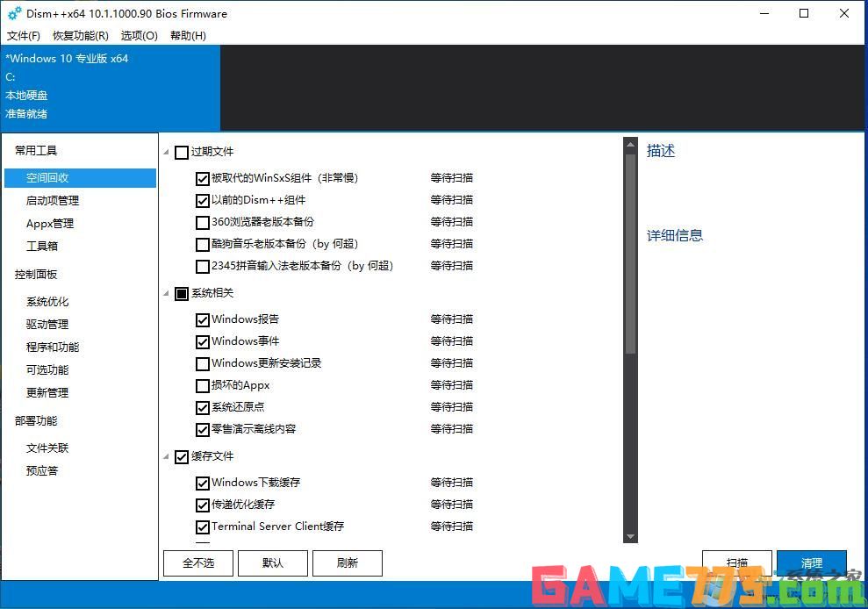This screenshot has height=609, width=868.
Task: Uncheck the 缓存文件 group checkbox
Action: pyautogui.click(x=182, y=456)
